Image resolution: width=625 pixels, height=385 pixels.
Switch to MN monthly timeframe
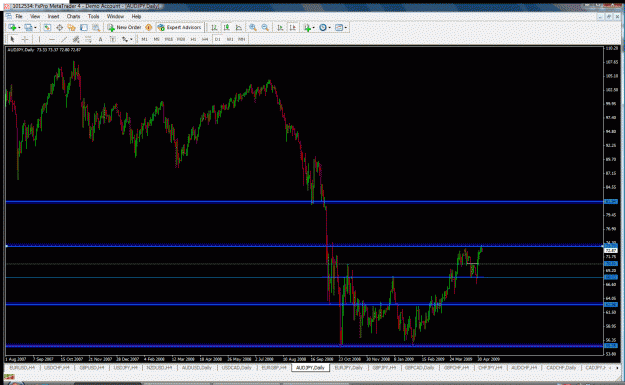(242, 39)
